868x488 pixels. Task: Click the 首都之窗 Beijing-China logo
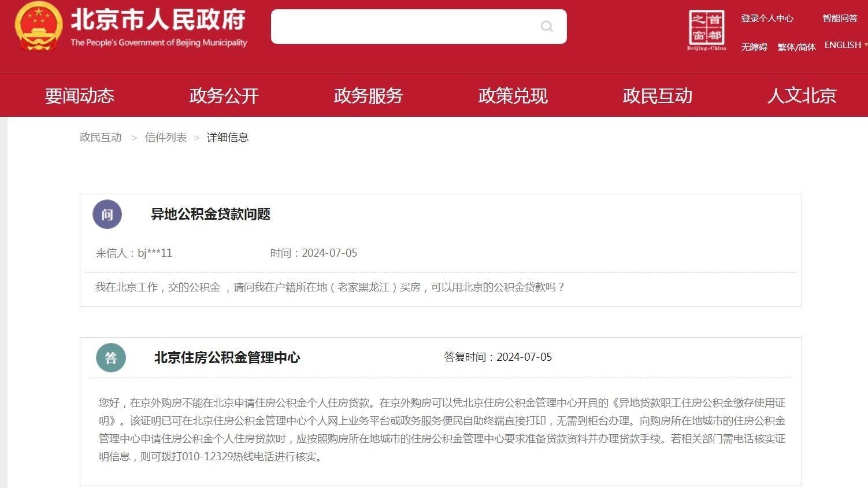pyautogui.click(x=706, y=30)
